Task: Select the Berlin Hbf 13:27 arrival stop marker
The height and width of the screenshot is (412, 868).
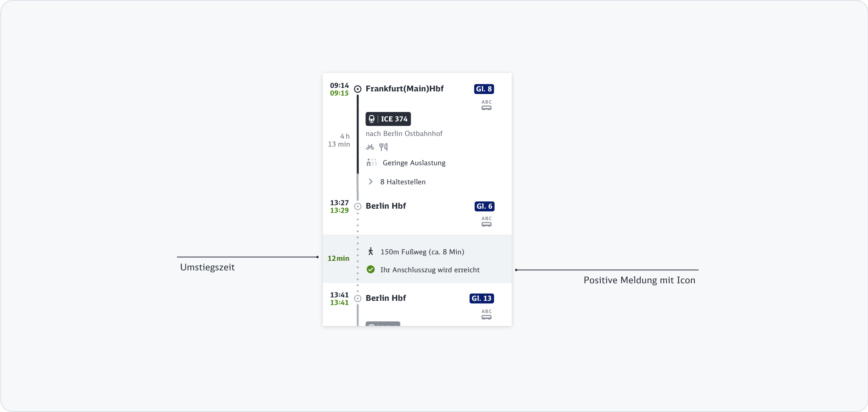Action: tap(357, 206)
